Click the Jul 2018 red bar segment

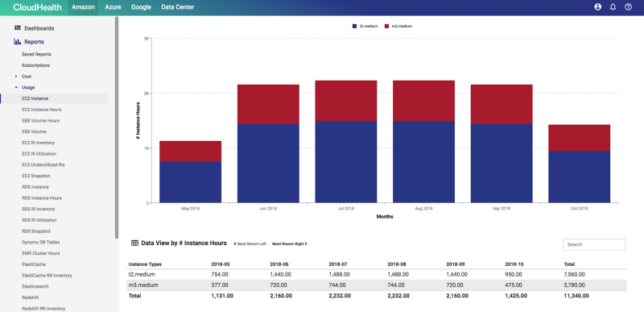346,101
